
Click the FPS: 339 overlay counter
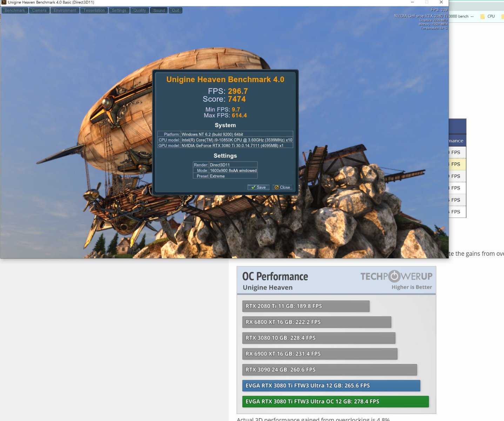pos(439,10)
